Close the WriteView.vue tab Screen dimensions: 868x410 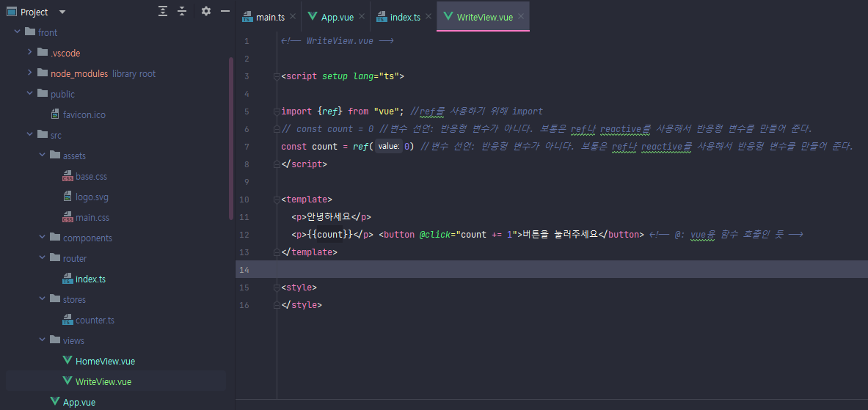coord(521,17)
